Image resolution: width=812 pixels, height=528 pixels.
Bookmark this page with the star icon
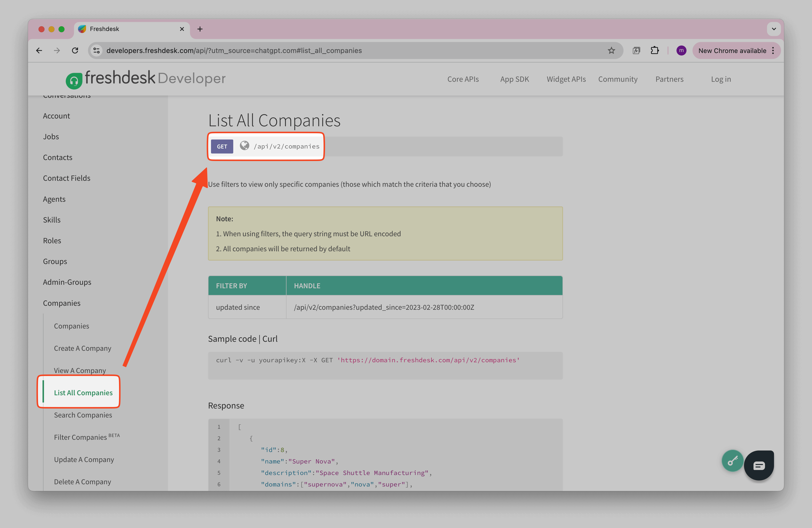(611, 50)
